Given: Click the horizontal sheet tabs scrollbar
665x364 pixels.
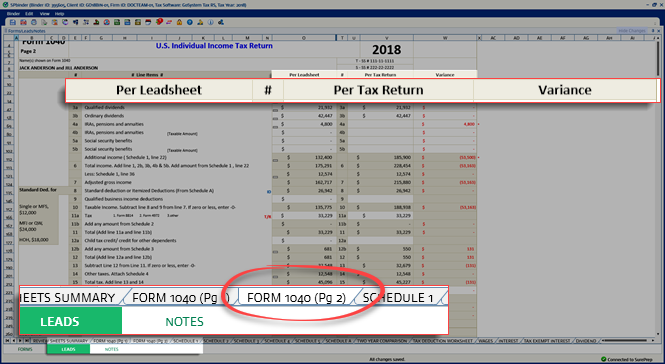Looking at the screenshot, I should [627, 341].
